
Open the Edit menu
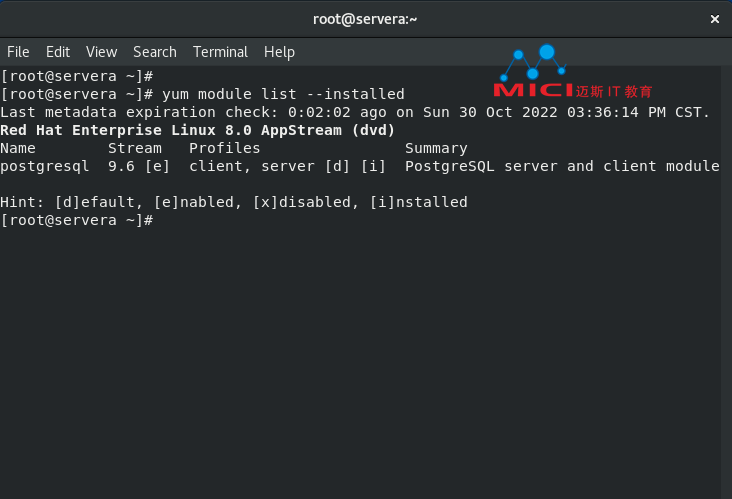[58, 52]
